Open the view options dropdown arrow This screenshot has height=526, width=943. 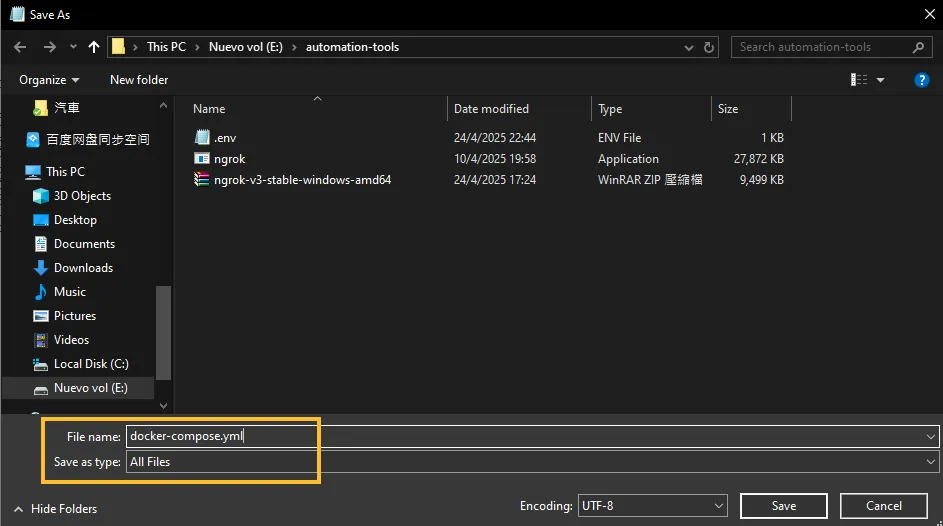881,80
